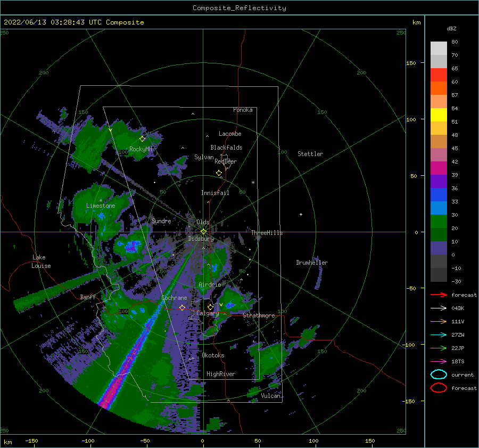Click the yellow radar site marker at Olds

coord(203,232)
